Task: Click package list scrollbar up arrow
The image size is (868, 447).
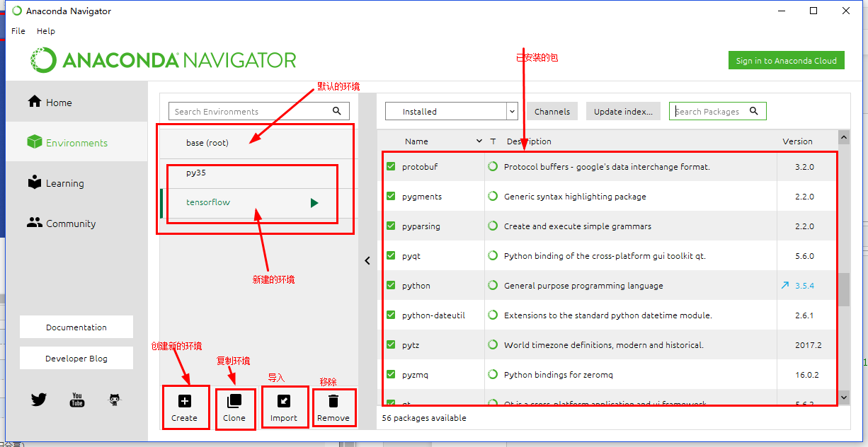Action: tap(844, 137)
